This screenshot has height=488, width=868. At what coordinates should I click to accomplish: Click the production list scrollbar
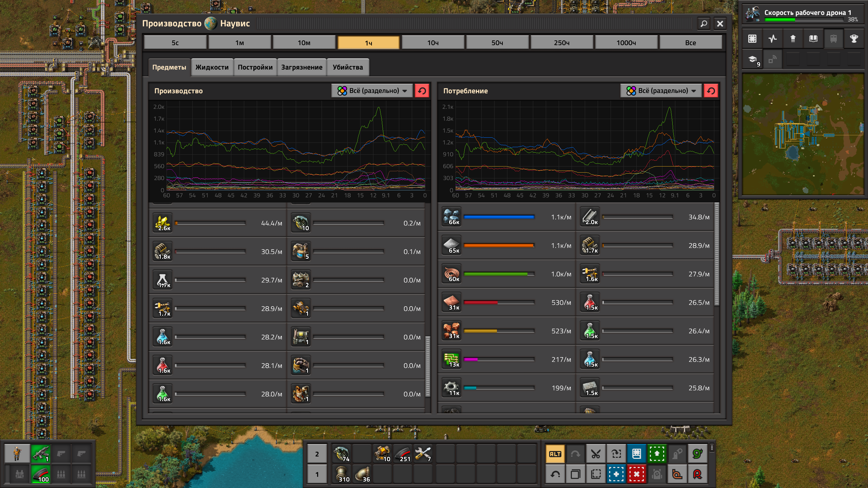coord(428,366)
